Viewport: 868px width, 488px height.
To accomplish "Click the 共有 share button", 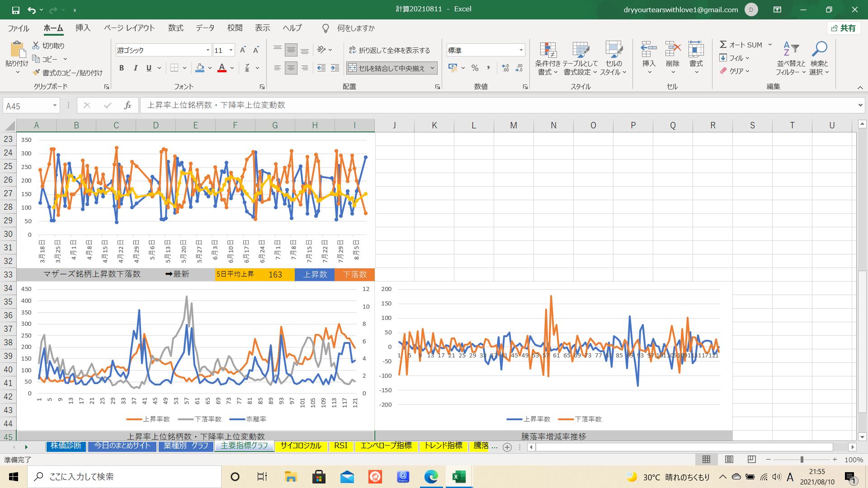I will point(844,28).
